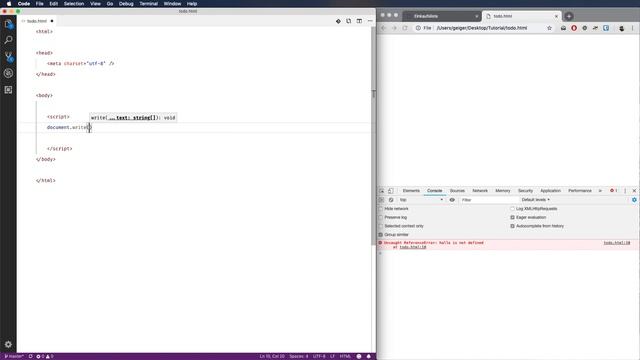Image resolution: width=640 pixels, height=360 pixels.
Task: Open the Chrome three-dot menu
Action: (x=632, y=28)
